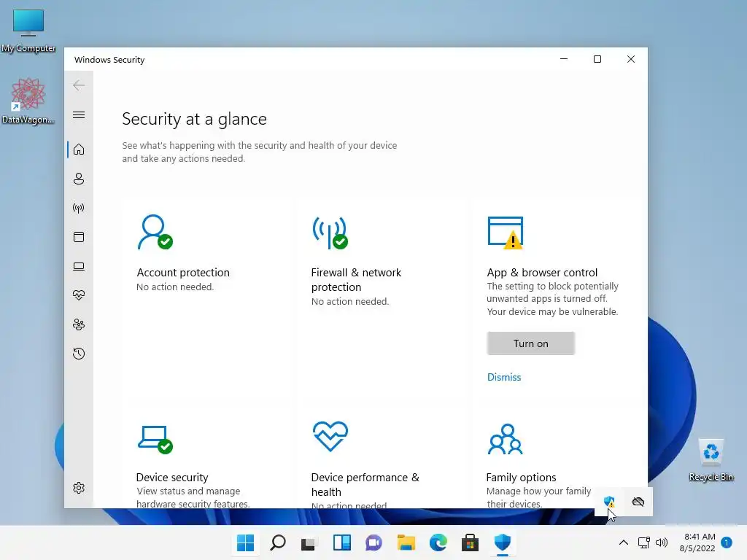Open the Firewall & network protection heading
The height and width of the screenshot is (560, 747).
coord(356,279)
